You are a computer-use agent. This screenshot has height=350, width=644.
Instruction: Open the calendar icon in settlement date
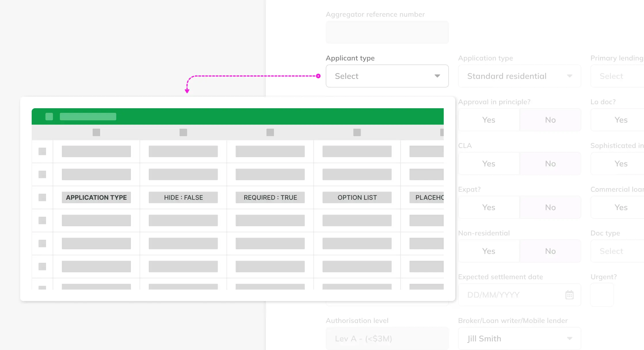click(x=569, y=295)
